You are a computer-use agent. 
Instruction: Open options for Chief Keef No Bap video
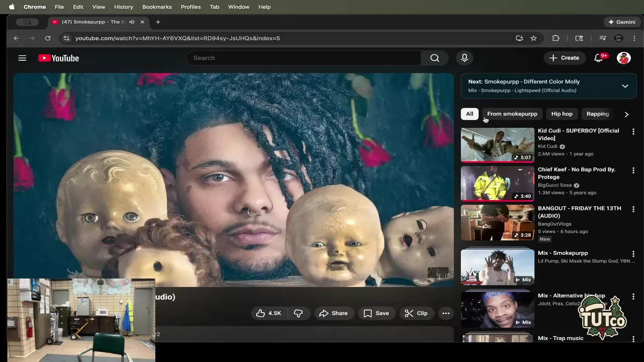pos(633,170)
